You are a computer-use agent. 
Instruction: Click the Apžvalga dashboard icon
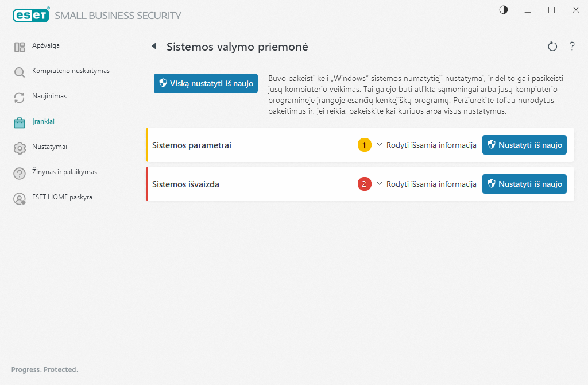(x=20, y=47)
